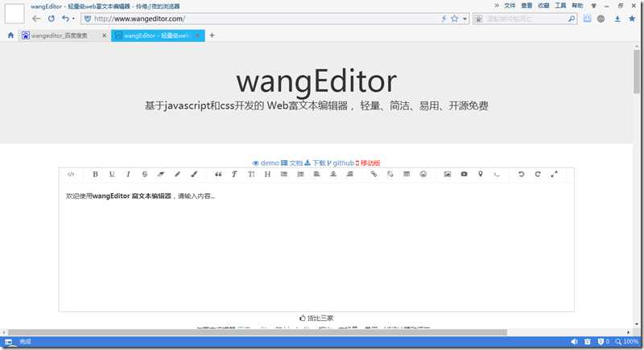This screenshot has width=644, height=350.
Task: Open the 收藏 menu
Action: coord(544,6)
